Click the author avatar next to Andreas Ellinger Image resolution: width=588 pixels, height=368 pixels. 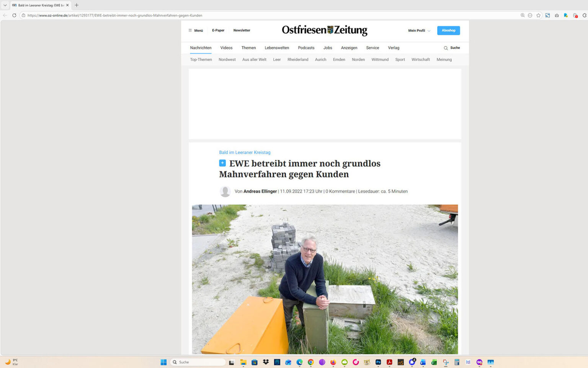[x=225, y=191]
